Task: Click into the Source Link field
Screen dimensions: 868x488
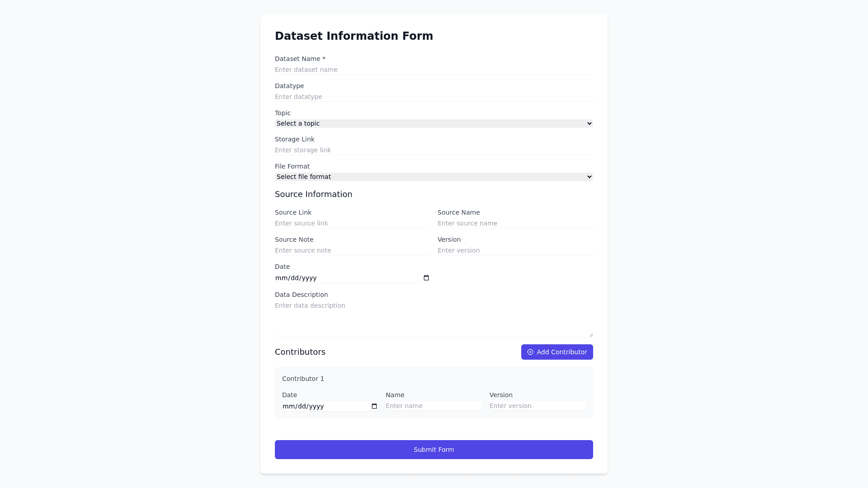Action: 352,223
